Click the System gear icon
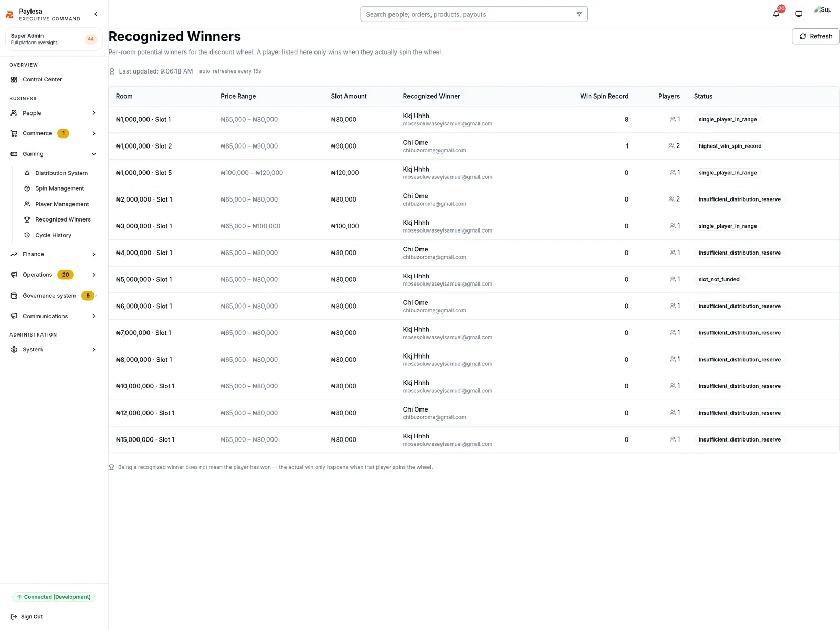This screenshot has width=840, height=630. (14, 350)
